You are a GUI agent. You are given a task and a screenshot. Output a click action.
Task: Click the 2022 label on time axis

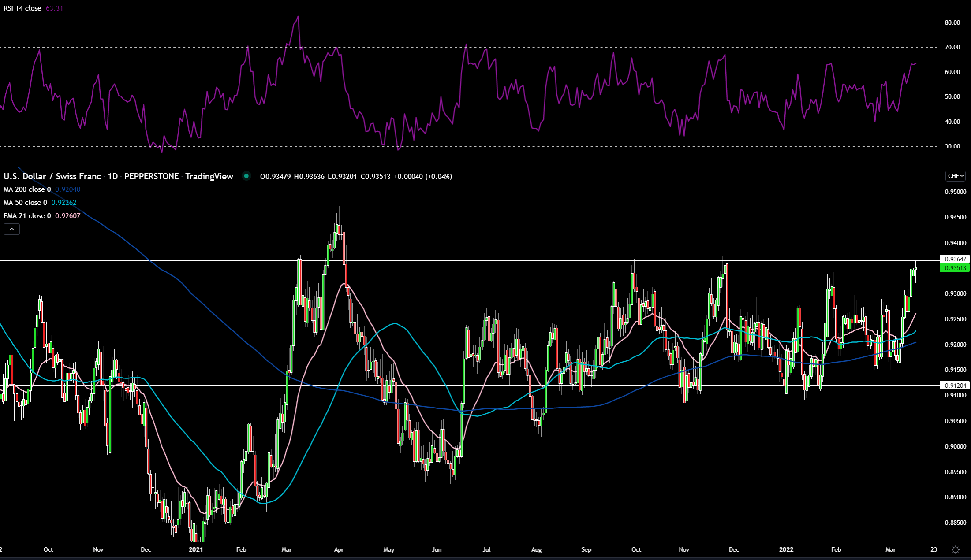coord(786,549)
